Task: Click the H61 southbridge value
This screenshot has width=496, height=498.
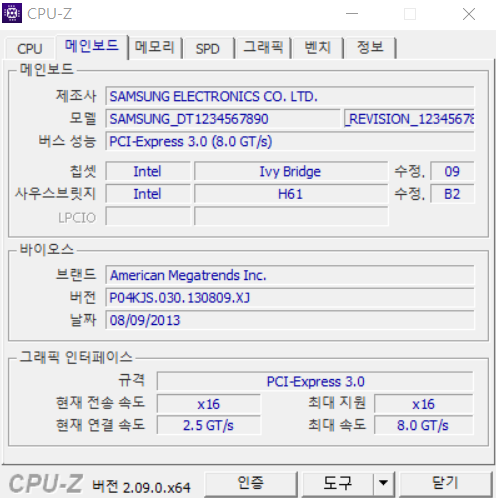Action: coord(291,194)
